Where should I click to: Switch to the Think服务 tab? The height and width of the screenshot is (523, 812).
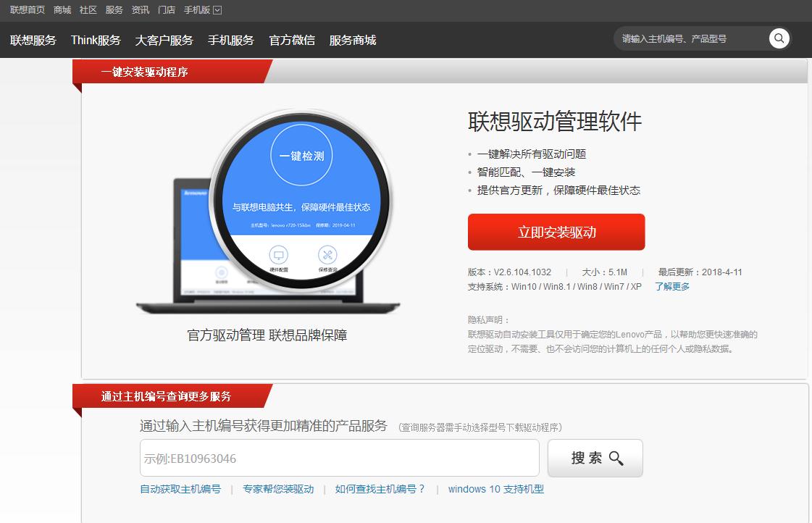(95, 40)
